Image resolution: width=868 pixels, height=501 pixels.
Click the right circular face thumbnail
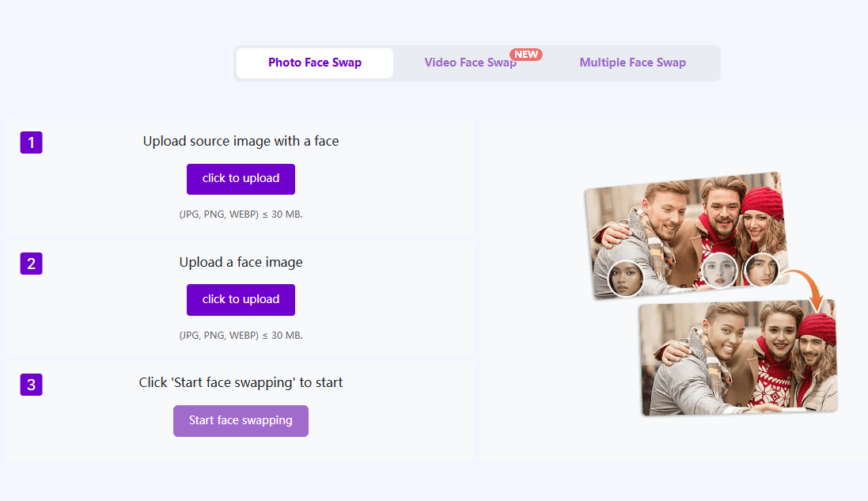coord(761,269)
